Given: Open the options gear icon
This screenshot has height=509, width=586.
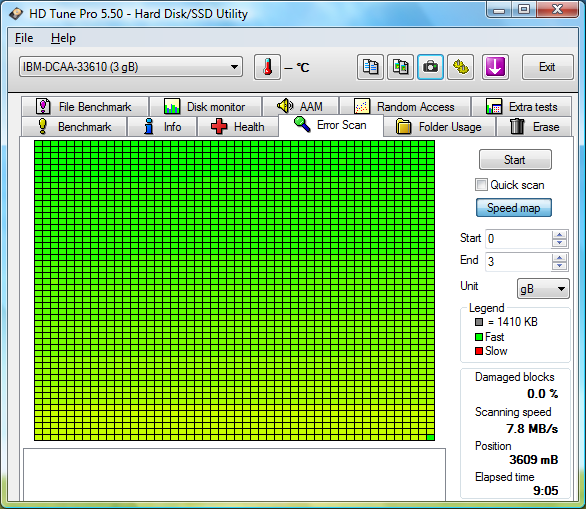Looking at the screenshot, I should (x=461, y=67).
